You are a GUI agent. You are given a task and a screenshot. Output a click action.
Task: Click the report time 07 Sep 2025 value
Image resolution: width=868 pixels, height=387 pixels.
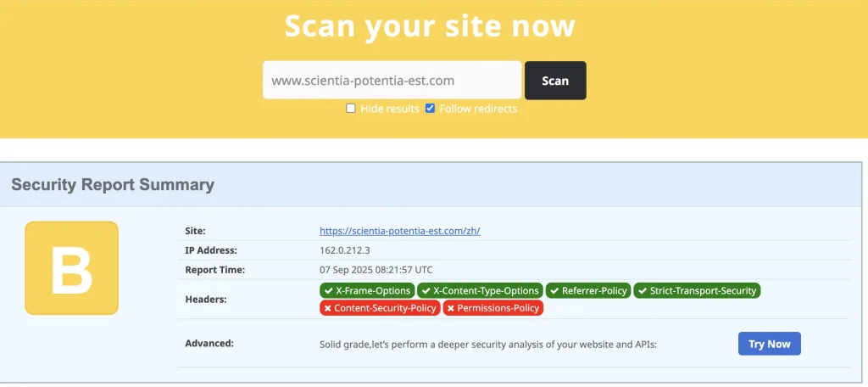point(376,270)
